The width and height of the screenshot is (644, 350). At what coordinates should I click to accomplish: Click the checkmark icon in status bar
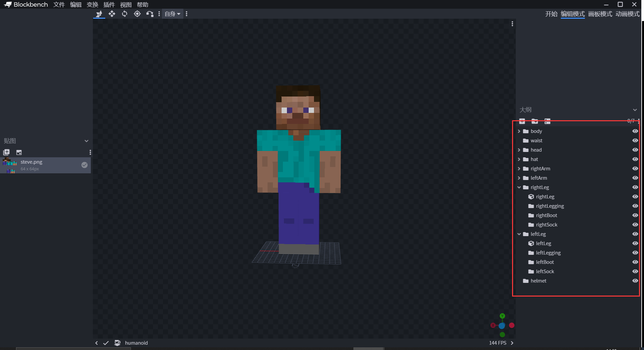point(106,343)
